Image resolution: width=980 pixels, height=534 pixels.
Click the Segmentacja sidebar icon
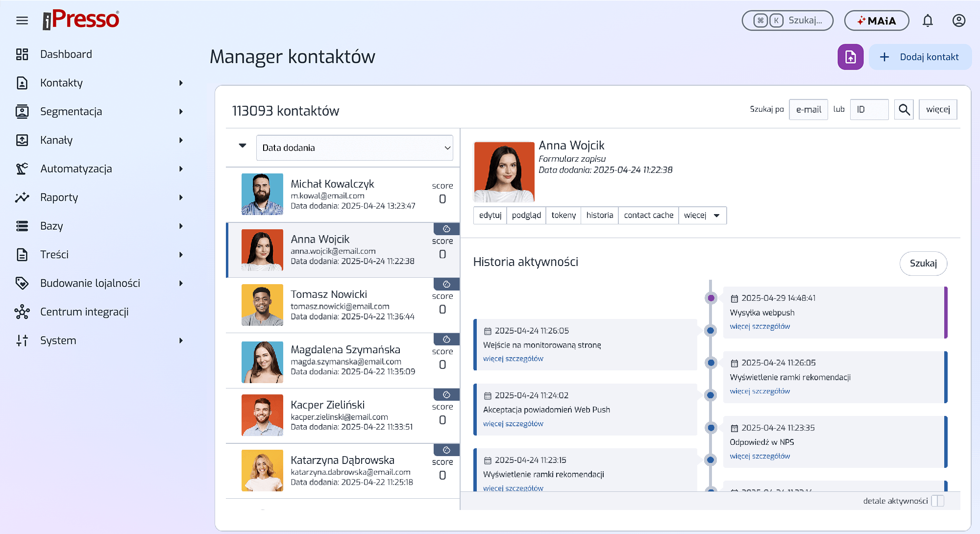click(22, 112)
